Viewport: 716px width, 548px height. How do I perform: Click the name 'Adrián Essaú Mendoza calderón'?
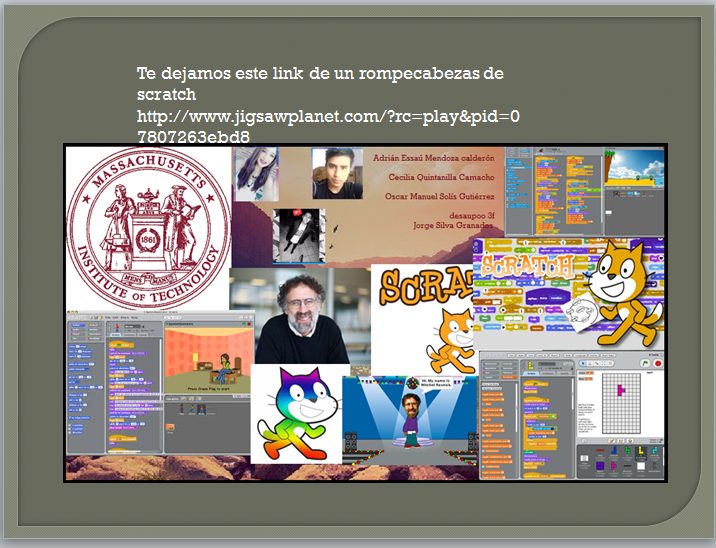(x=433, y=158)
